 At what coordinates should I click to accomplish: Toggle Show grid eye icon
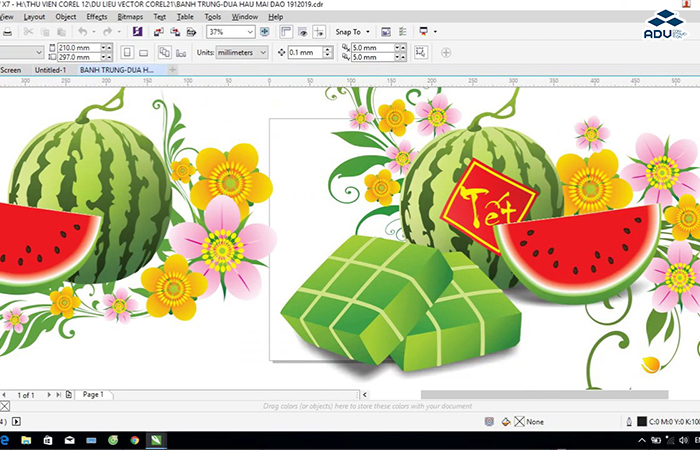coord(303,32)
